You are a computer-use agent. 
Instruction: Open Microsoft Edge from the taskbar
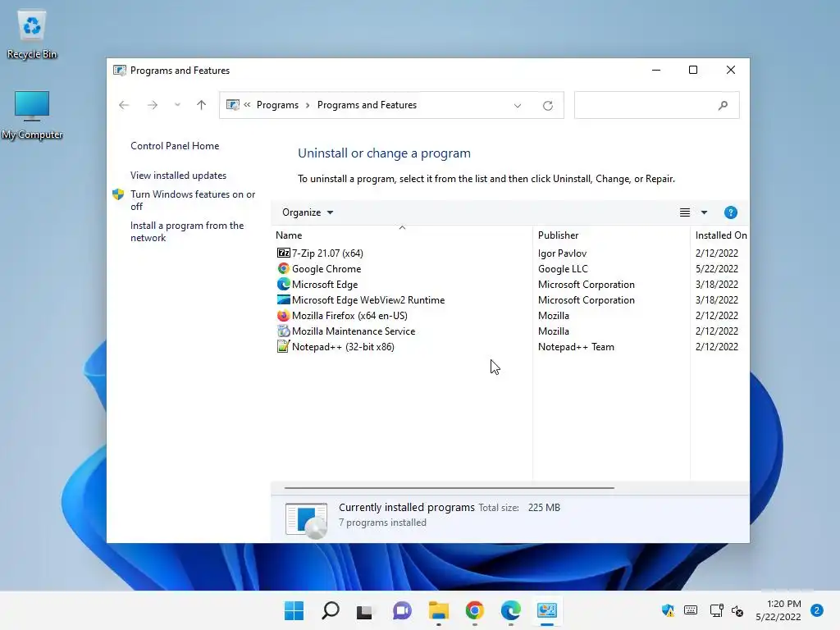tap(510, 610)
